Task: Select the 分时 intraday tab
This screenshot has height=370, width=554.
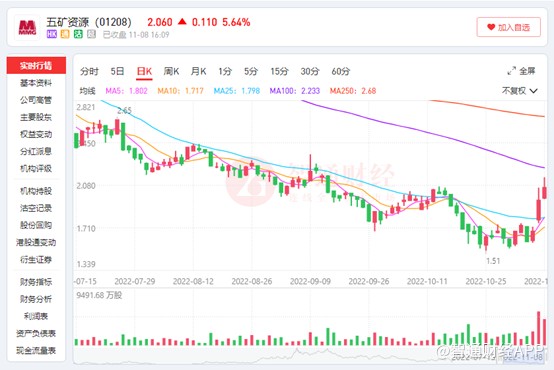Action: [89, 71]
